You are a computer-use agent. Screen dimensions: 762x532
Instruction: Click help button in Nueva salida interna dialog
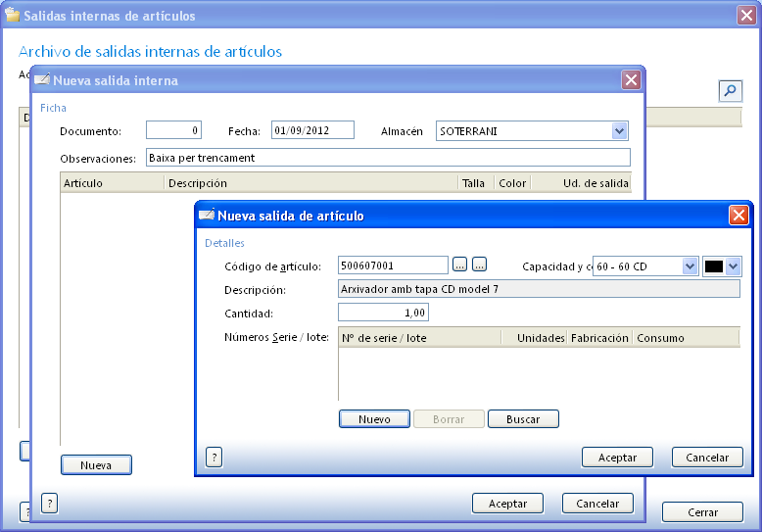(x=49, y=504)
